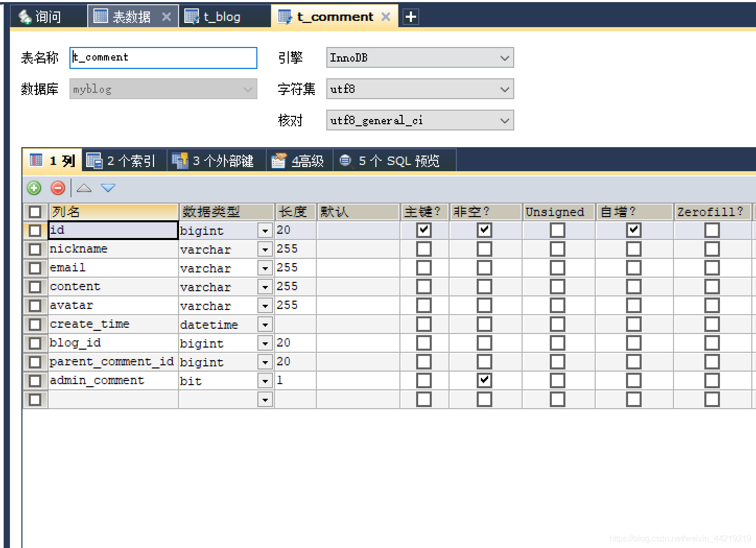Viewport: 756px width, 548px height.
Task: Check 非空 checkbox for nickname row
Action: [485, 249]
